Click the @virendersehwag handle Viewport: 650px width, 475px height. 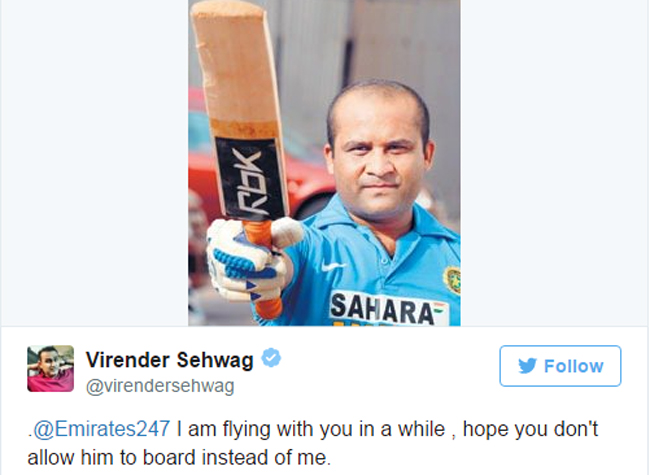[160, 386]
